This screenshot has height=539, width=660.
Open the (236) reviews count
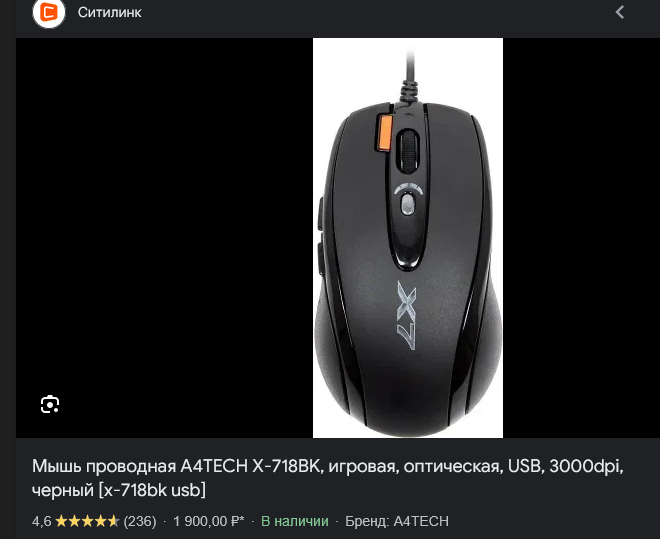[x=140, y=521]
